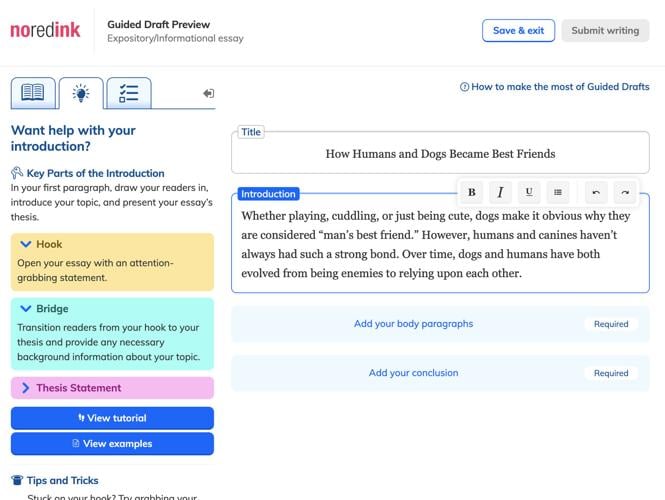Undo the last edit
Image resolution: width=665 pixels, height=500 pixels.
pyautogui.click(x=596, y=193)
